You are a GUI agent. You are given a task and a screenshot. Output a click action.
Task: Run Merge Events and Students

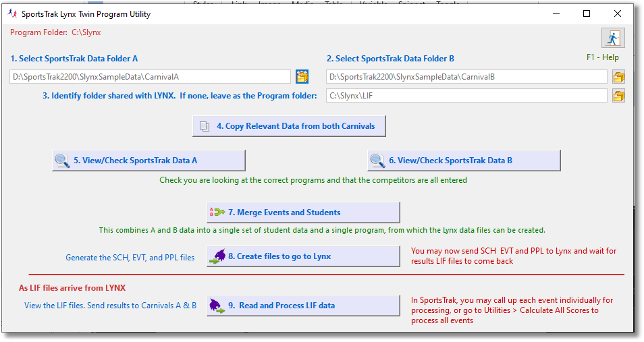(x=303, y=212)
